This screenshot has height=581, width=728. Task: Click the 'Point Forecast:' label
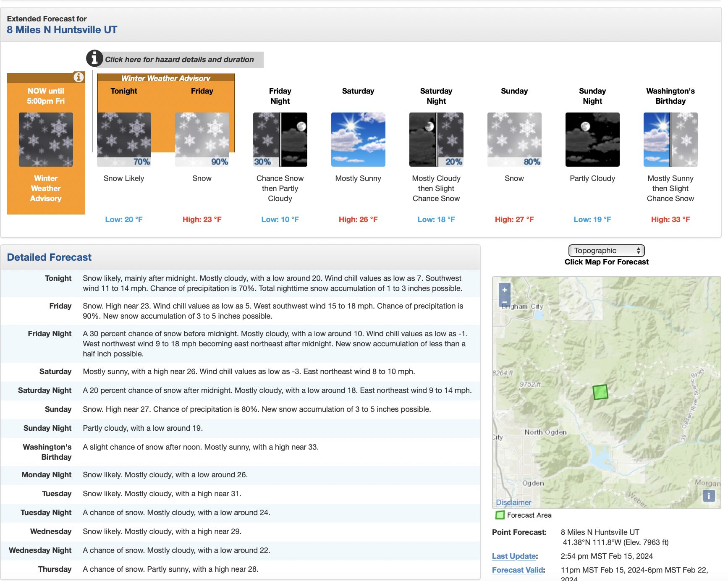pos(519,532)
